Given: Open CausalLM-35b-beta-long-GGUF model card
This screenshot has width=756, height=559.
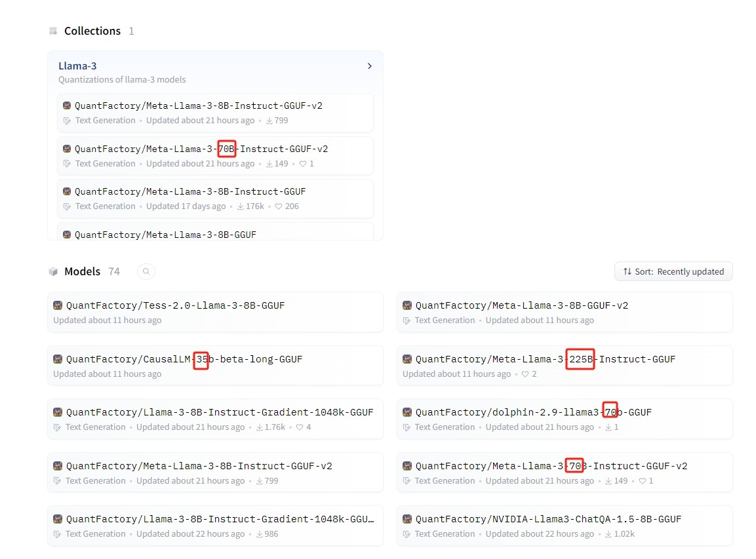Looking at the screenshot, I should coord(215,365).
